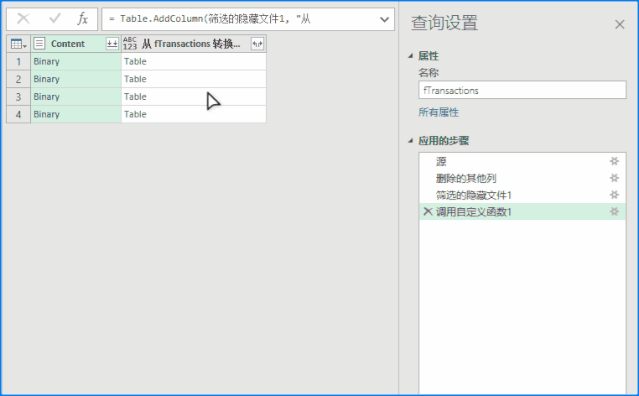The width and height of the screenshot is (639, 396).
Task: Open settings gear for 调用自定义函数1
Action: pos(614,211)
